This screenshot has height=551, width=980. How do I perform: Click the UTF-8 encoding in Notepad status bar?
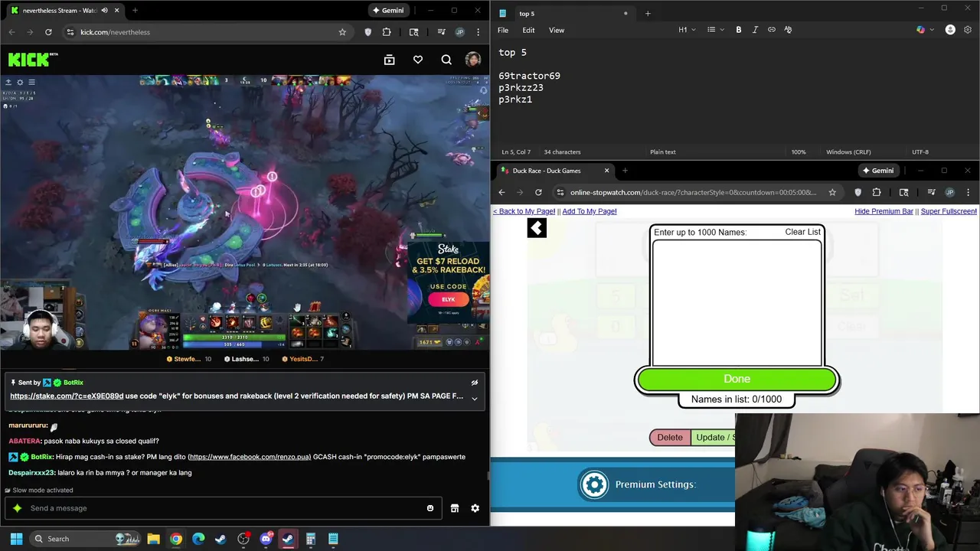point(920,152)
